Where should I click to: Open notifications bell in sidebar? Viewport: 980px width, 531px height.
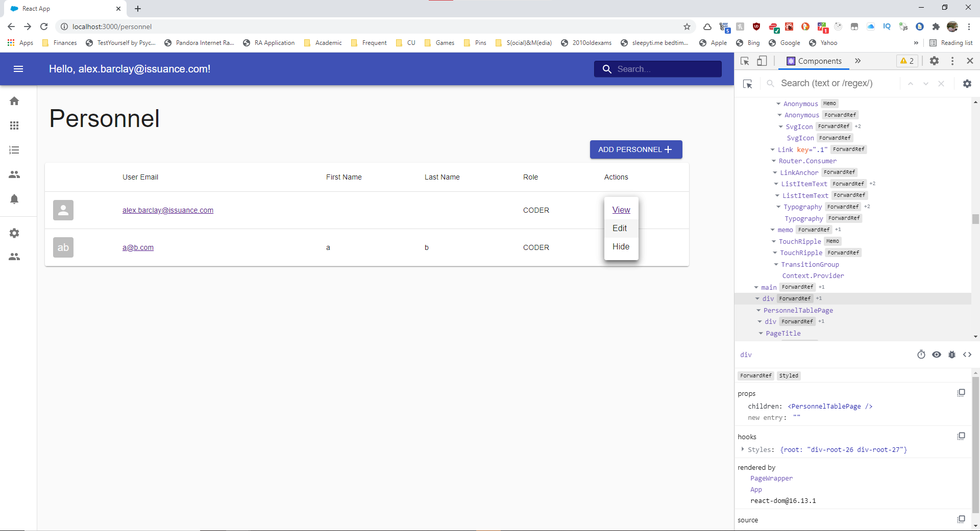[14, 199]
